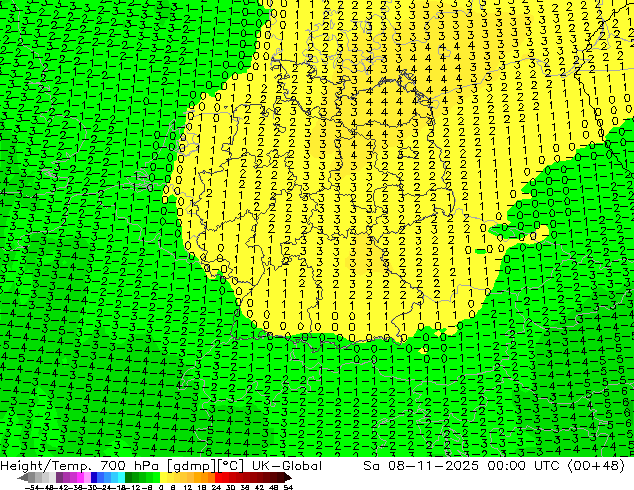
Task: Click the '-54' label at the legend's left end
Action: point(32,487)
